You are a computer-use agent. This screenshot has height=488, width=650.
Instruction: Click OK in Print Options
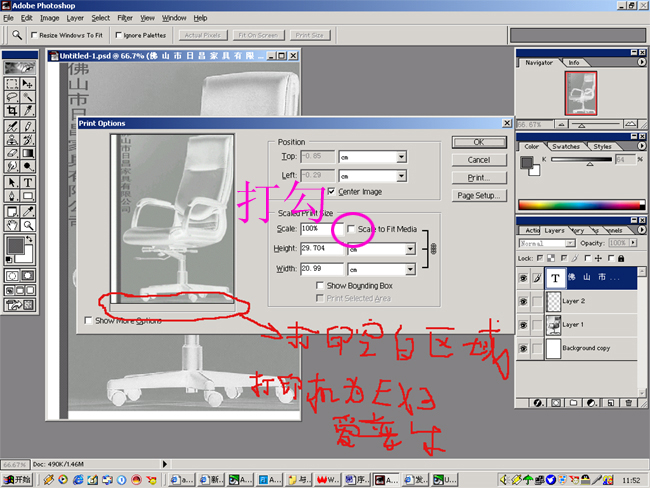[479, 142]
